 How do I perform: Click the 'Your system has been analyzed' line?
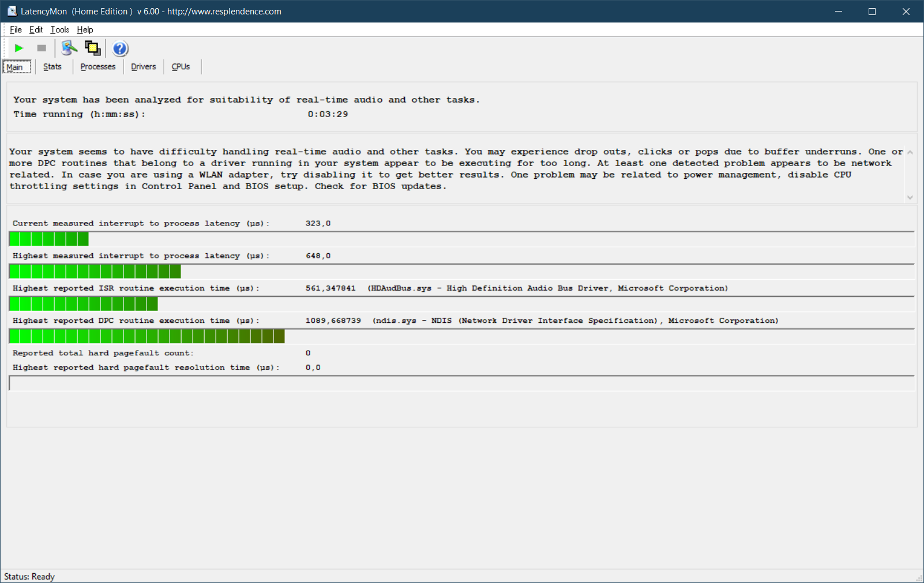(246, 100)
